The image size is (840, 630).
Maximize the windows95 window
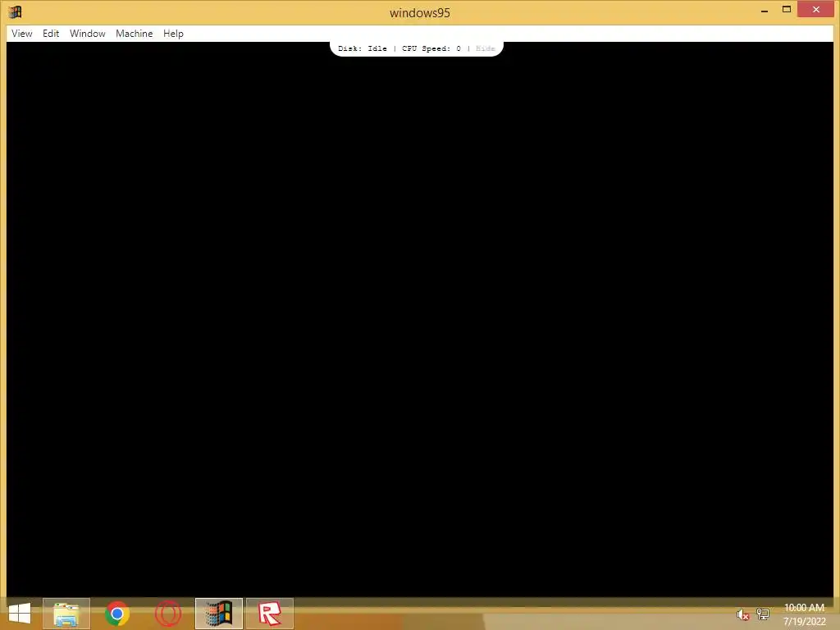click(787, 9)
